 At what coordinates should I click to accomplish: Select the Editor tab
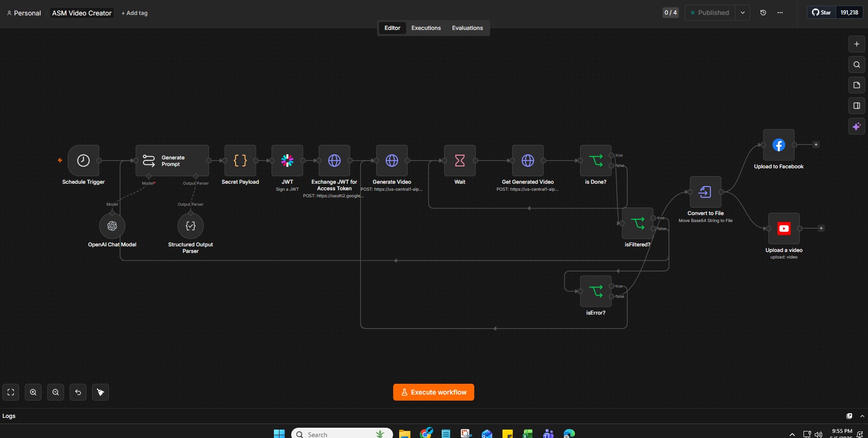(x=392, y=28)
